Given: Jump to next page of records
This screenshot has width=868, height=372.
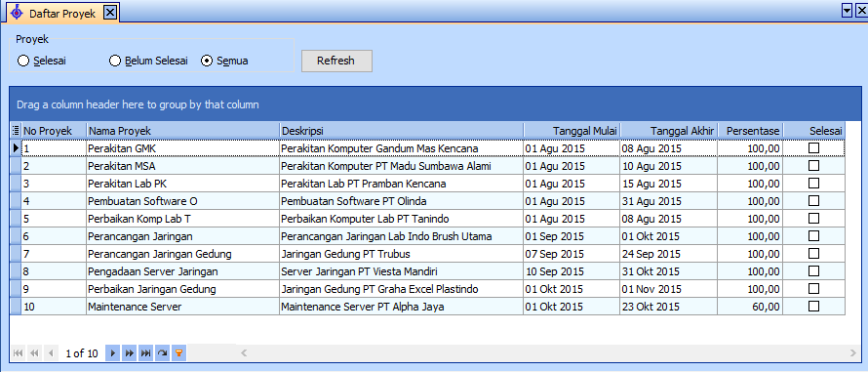Looking at the screenshot, I should tap(130, 352).
